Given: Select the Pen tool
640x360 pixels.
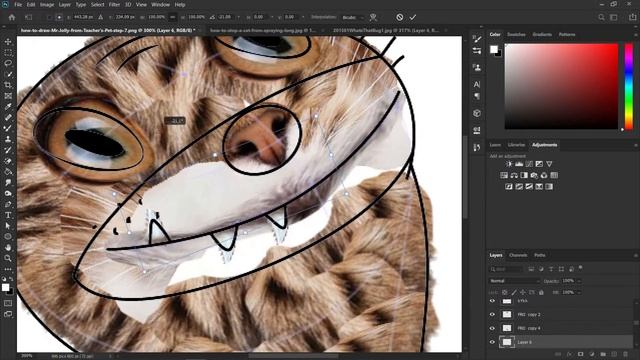Looking at the screenshot, I should [x=8, y=204].
